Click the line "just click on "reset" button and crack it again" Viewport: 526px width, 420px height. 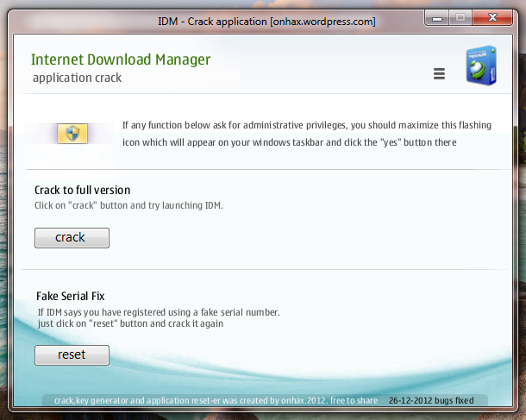click(x=130, y=323)
